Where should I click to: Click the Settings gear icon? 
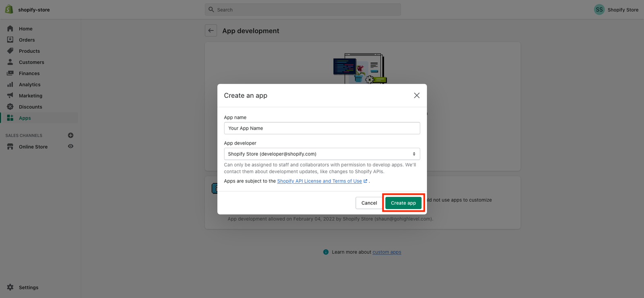[x=10, y=287]
